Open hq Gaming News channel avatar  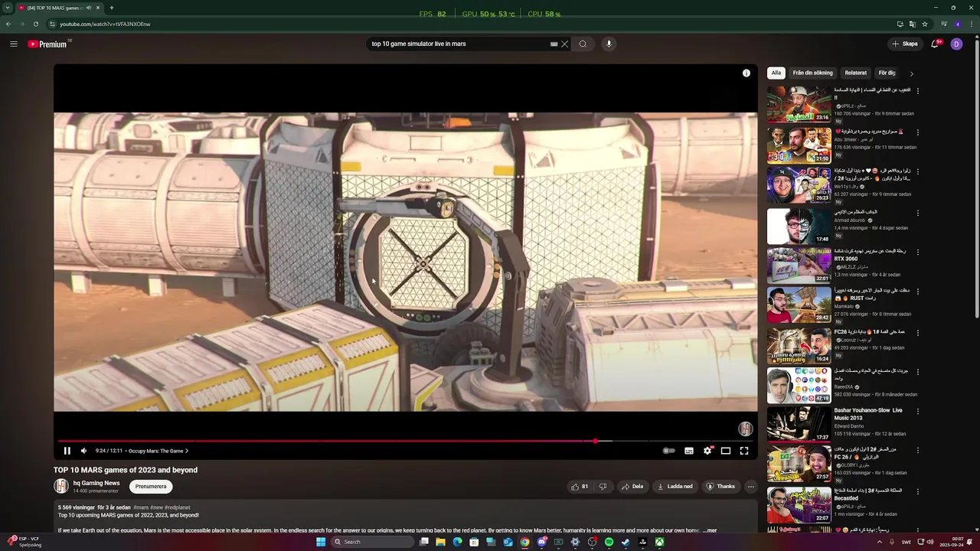(x=61, y=486)
